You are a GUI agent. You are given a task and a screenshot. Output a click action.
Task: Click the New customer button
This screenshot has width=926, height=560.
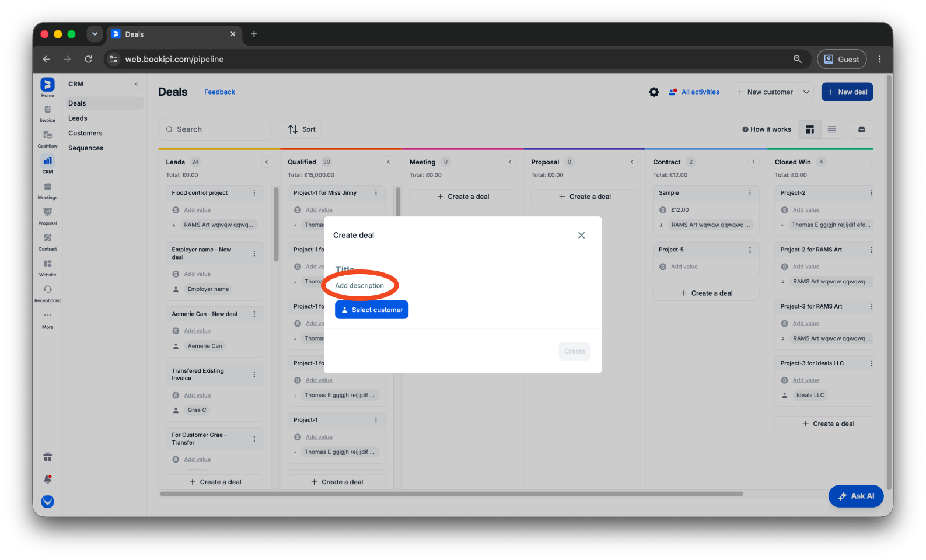tap(765, 92)
